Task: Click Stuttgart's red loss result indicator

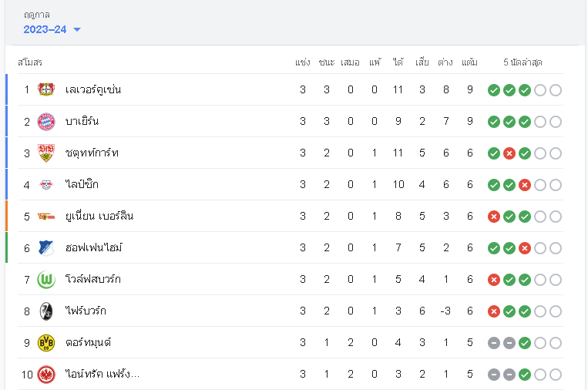Action: [x=509, y=153]
